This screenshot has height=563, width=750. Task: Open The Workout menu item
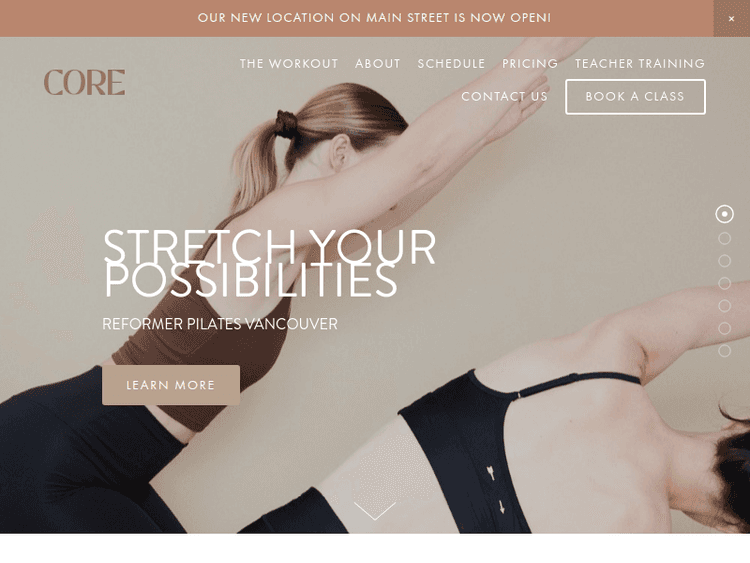(289, 64)
